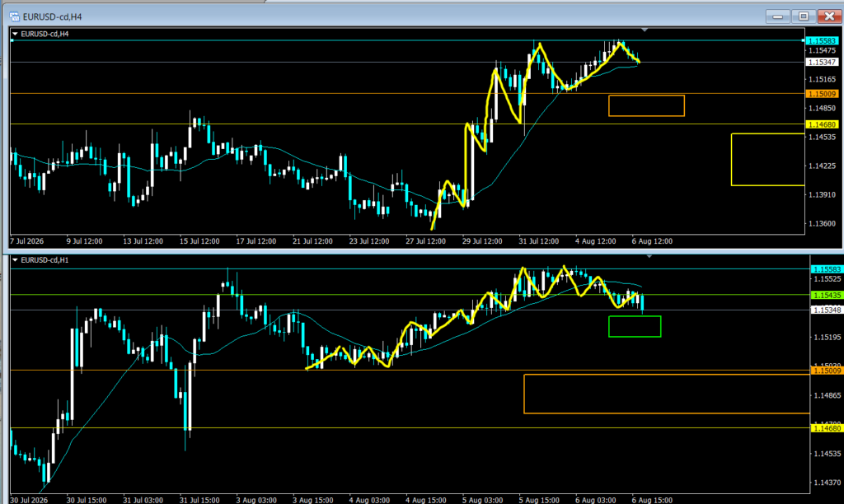Select the orange rectangle object on the H1 chart
844x504 pixels.
(x=667, y=394)
